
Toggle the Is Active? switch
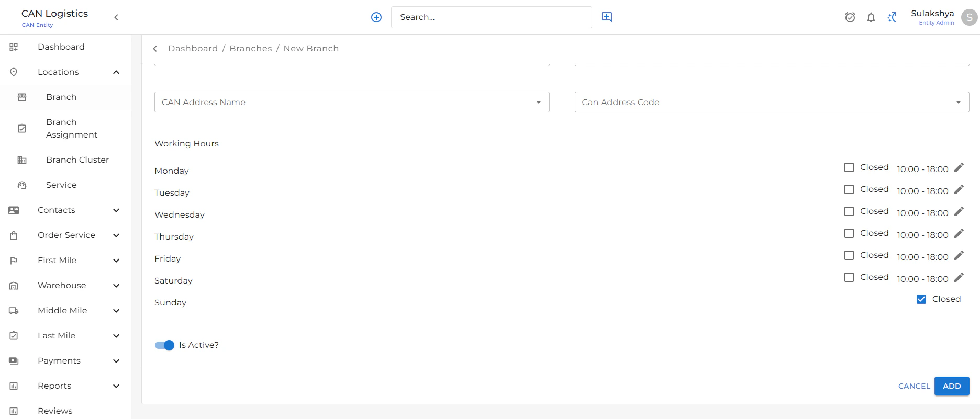pyautogui.click(x=164, y=345)
